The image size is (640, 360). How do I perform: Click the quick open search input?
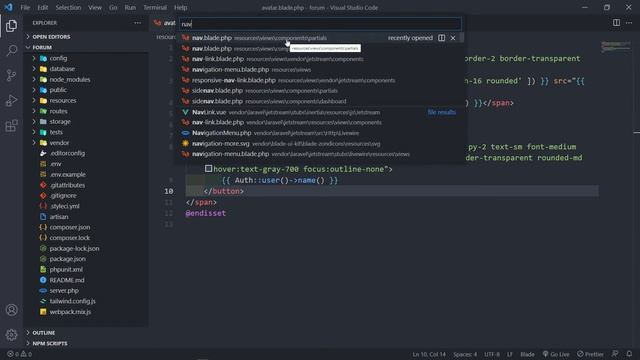[x=320, y=24]
